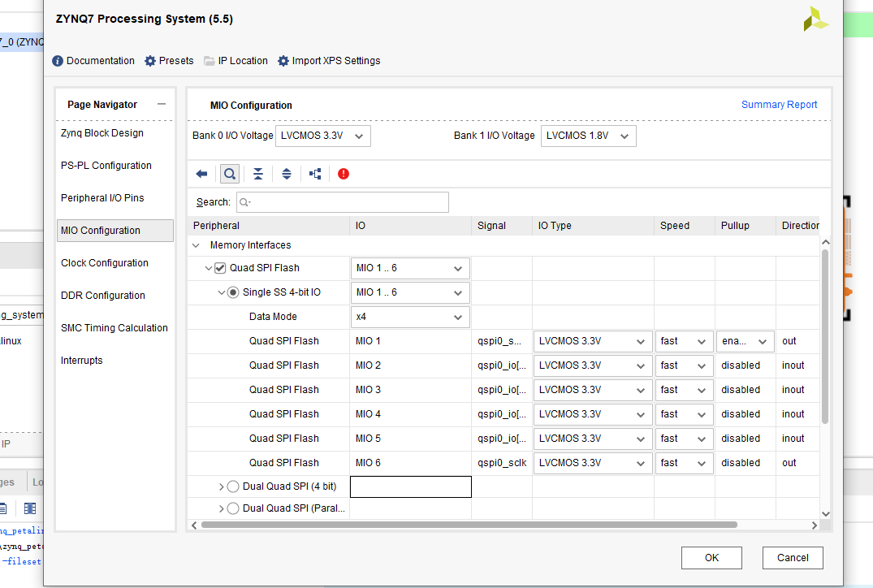Open IP Location folder option
The image size is (873, 588).
pyautogui.click(x=236, y=61)
